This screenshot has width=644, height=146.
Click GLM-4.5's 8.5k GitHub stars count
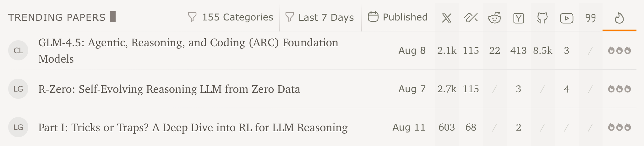pyautogui.click(x=543, y=50)
